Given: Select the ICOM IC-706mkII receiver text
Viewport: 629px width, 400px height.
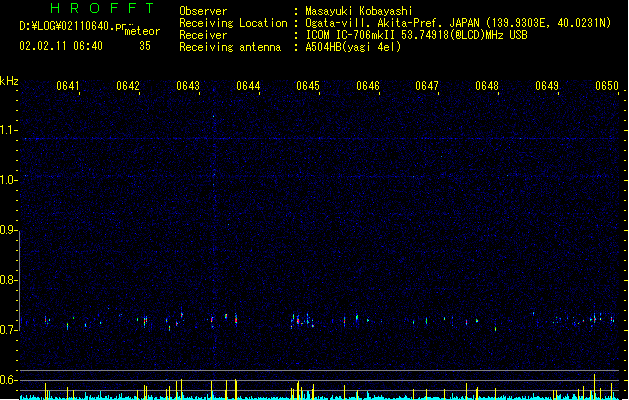Looking at the screenshot, I should 416,35.
